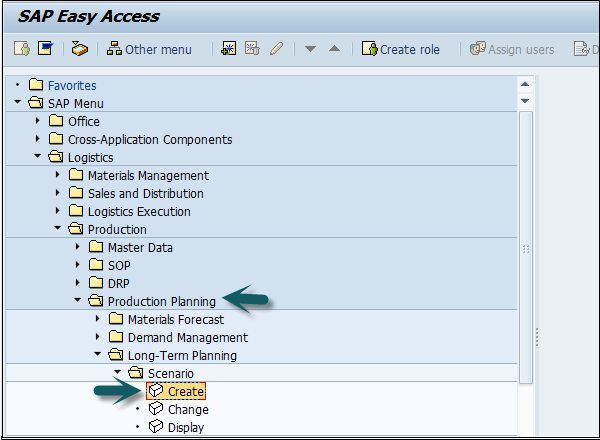Select the Create scenario transaction

[186, 391]
